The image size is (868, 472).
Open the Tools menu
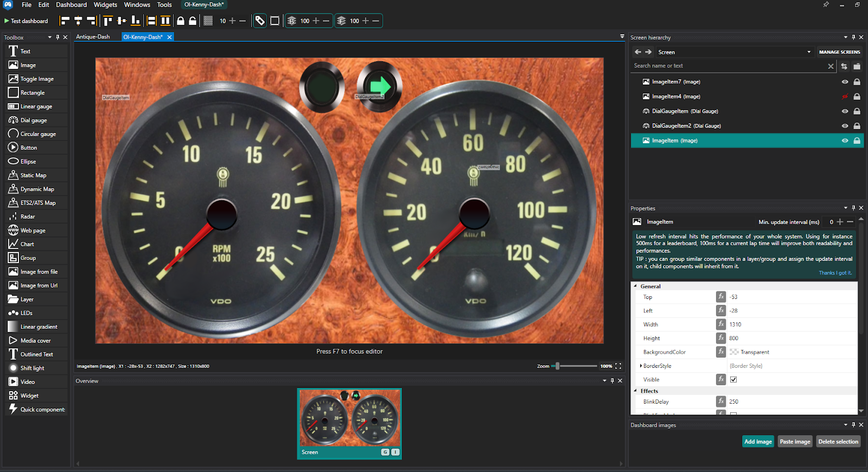point(164,5)
